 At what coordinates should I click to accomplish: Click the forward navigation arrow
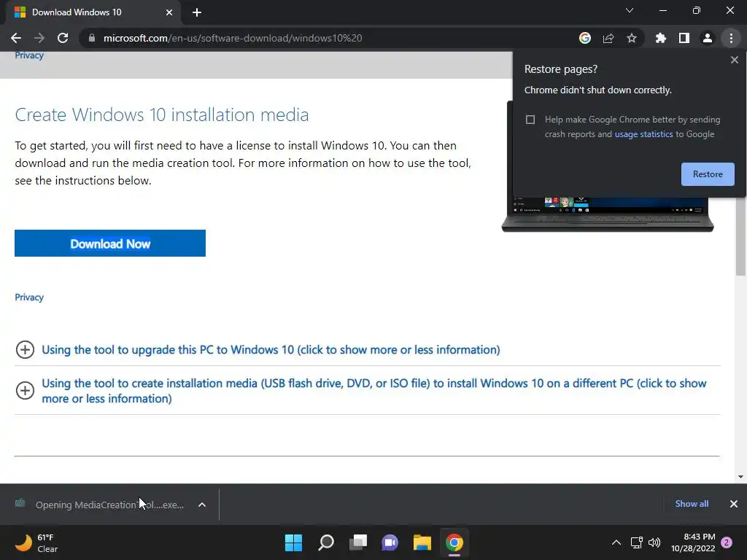pyautogui.click(x=39, y=38)
